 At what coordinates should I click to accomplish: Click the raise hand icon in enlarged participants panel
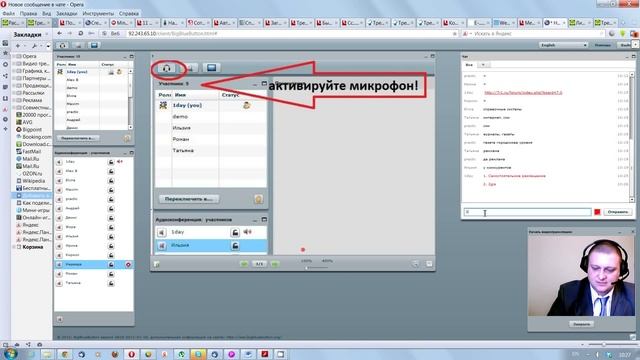click(x=258, y=199)
